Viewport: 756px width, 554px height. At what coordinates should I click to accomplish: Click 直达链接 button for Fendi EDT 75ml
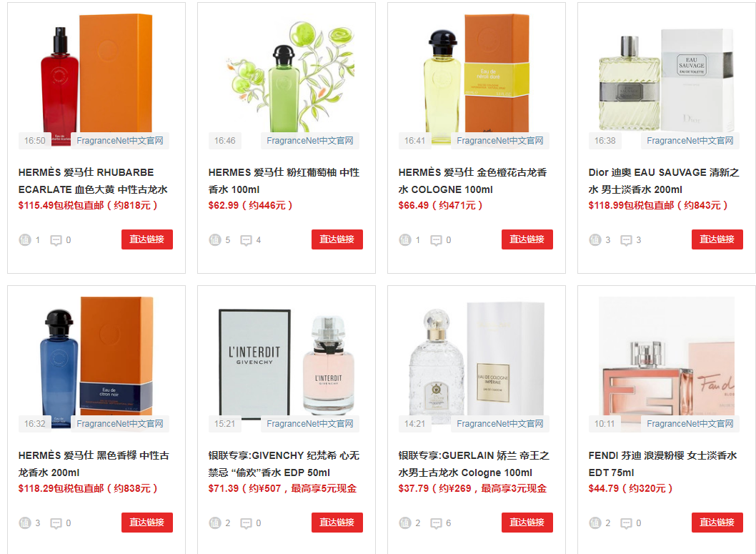[x=717, y=522]
